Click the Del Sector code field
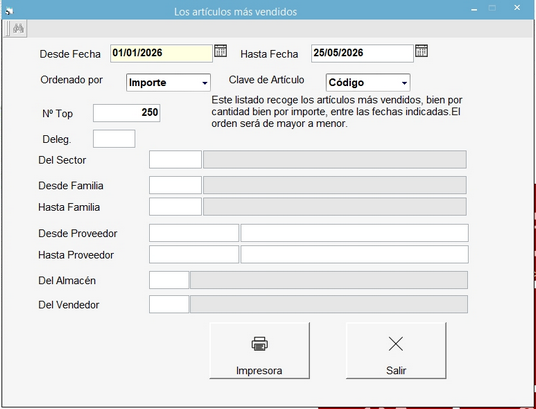 point(175,160)
